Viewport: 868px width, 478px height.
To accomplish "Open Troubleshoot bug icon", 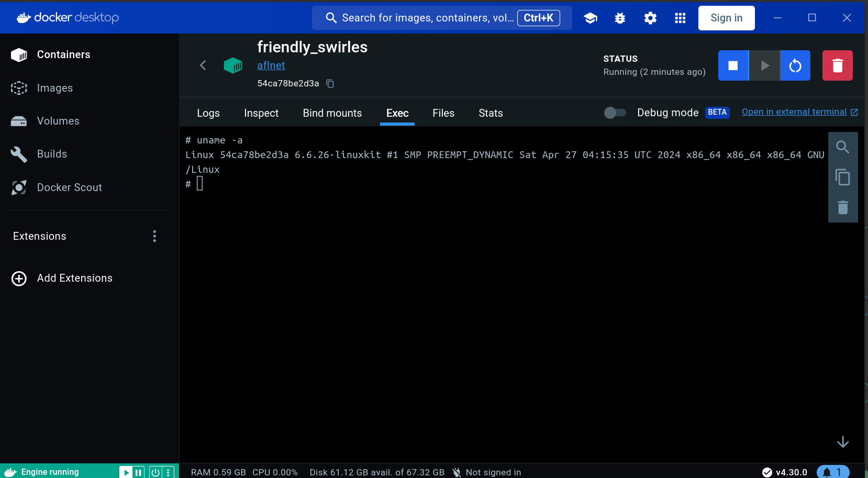I will (x=620, y=18).
